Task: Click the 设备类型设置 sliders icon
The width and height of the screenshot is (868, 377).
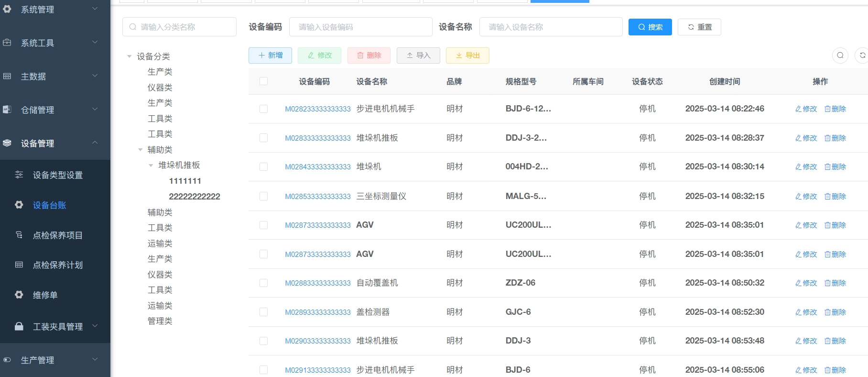Action: click(x=19, y=175)
